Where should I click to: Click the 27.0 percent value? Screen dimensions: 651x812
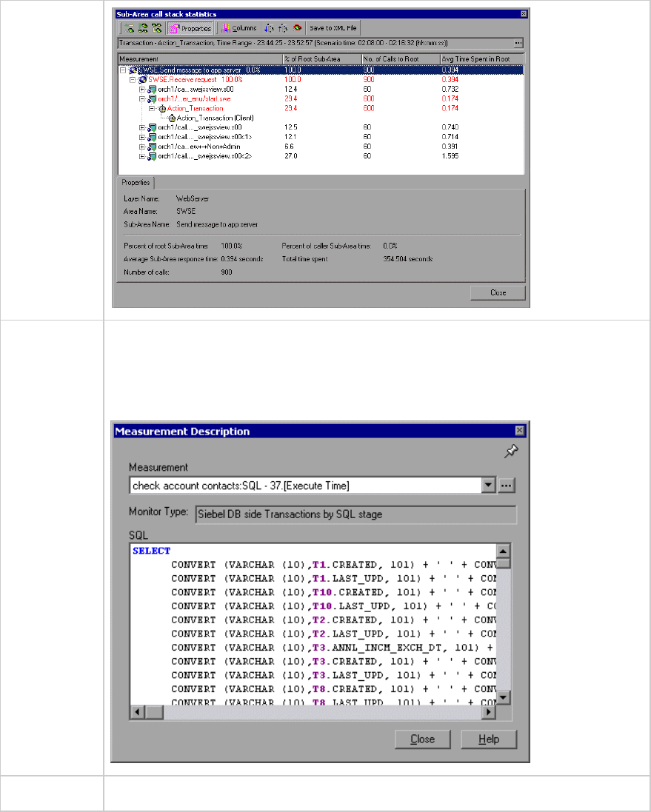[x=291, y=156]
